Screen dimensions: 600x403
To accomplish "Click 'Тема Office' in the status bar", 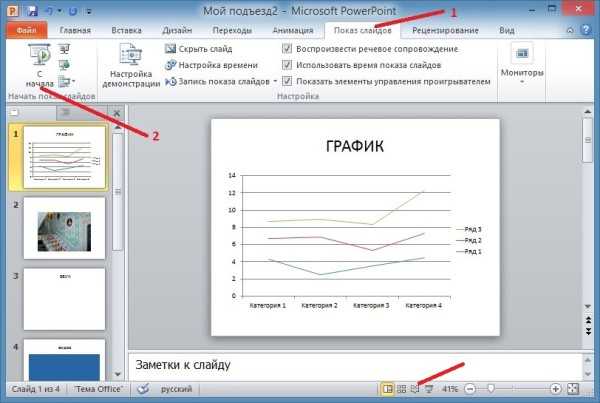I will tap(98, 389).
